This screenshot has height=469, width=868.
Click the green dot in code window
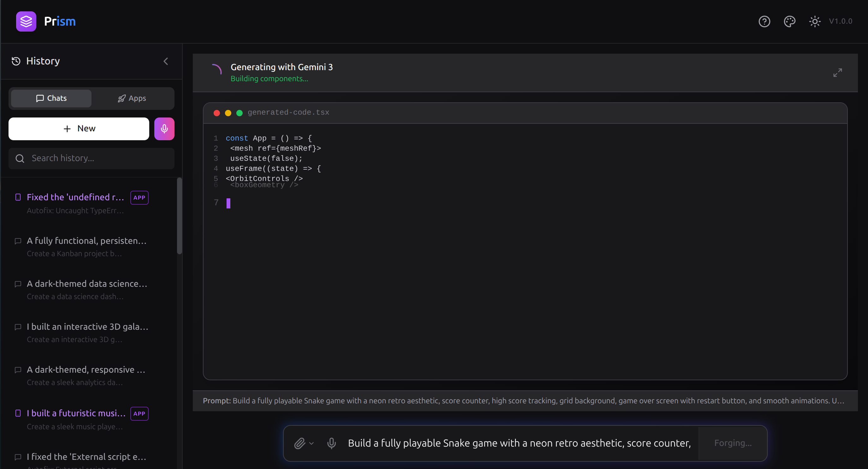pos(239,113)
